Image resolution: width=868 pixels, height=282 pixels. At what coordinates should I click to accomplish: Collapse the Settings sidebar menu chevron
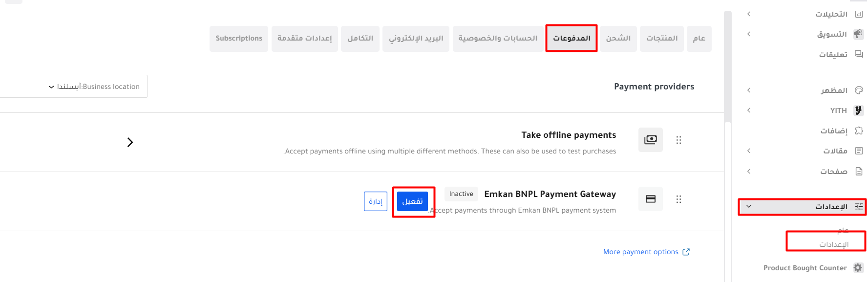click(x=749, y=207)
